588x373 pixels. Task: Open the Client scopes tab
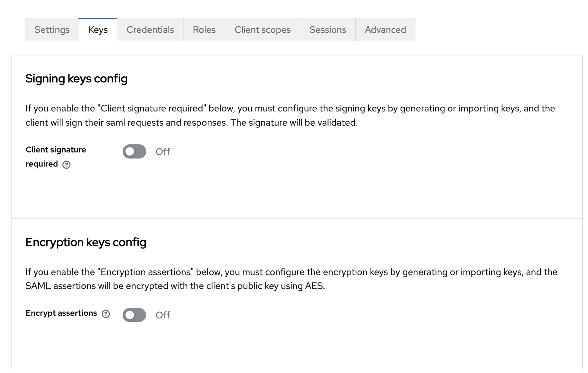coord(262,30)
